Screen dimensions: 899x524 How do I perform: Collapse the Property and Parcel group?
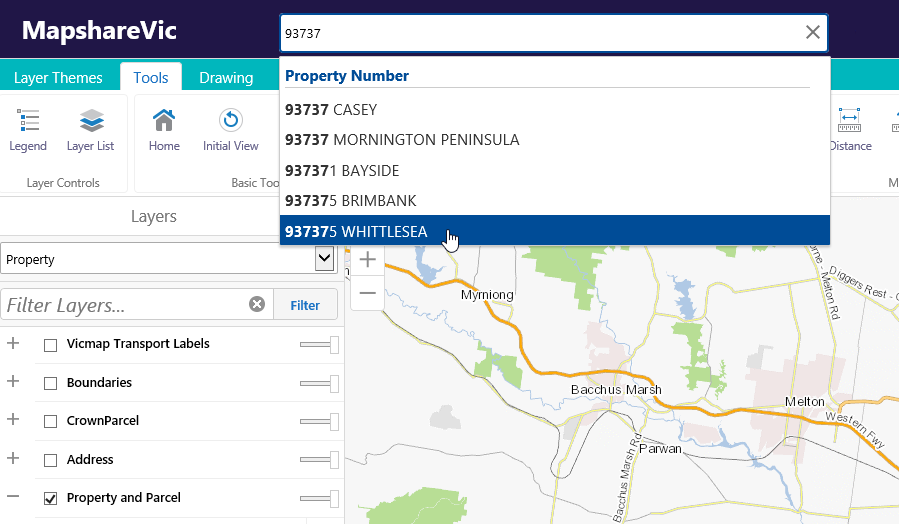[13, 496]
